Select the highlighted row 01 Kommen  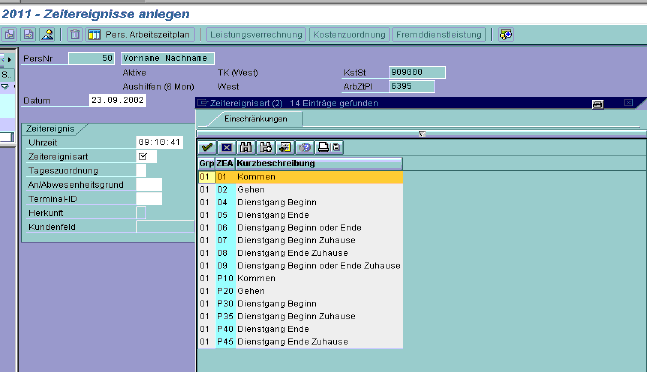300,177
